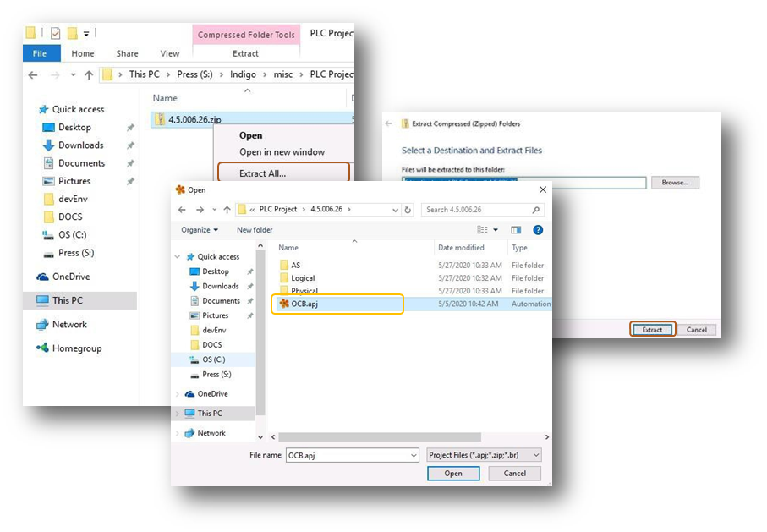Image resolution: width=767 pixels, height=532 pixels.
Task: Click forward arrow in Open dialog
Action: pyautogui.click(x=200, y=210)
